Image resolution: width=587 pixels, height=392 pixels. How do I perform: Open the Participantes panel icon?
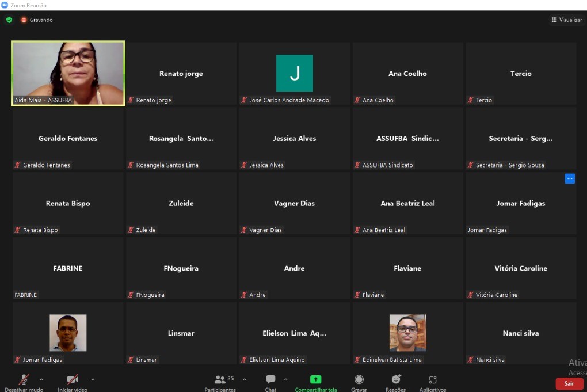220,380
